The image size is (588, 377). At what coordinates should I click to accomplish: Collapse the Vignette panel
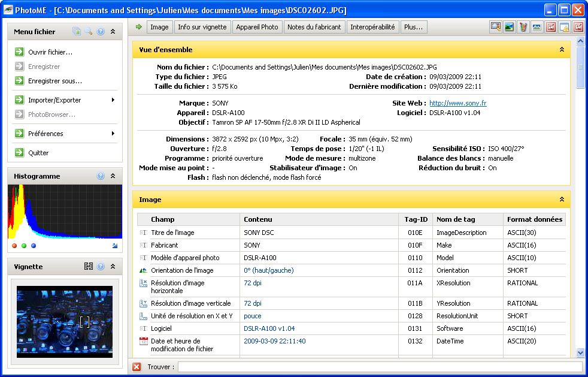(x=113, y=266)
